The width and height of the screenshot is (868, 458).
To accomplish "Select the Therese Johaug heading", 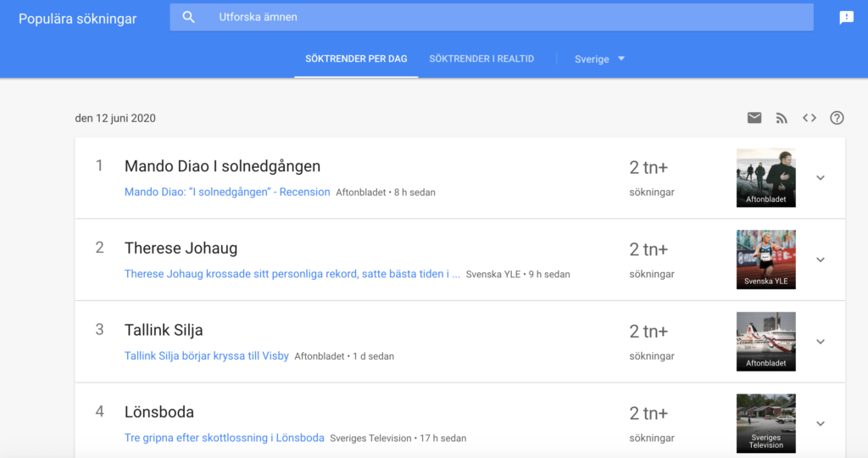I will [181, 249].
